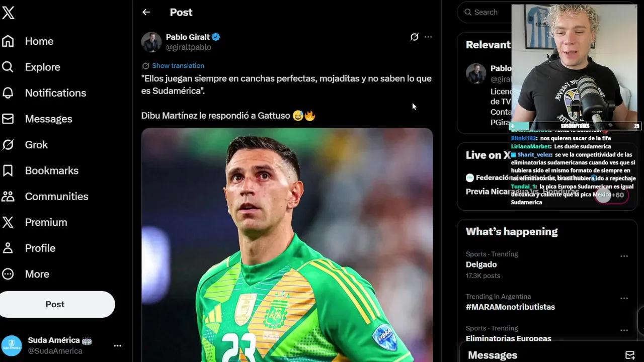Open more options on Pablo Giralt's post
The image size is (644, 362).
point(428,37)
